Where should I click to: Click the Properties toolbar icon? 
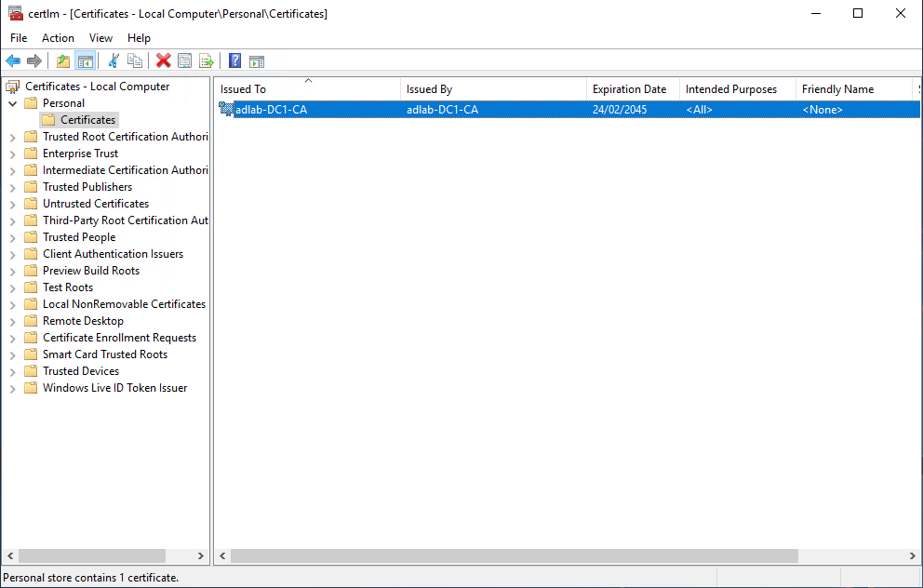[x=184, y=60]
